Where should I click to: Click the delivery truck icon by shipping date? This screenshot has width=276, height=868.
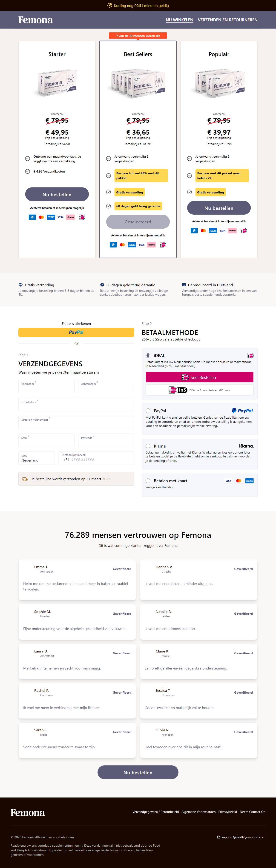click(25, 479)
